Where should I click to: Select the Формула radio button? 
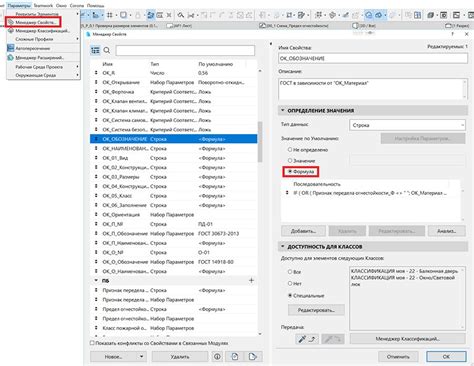coord(290,171)
